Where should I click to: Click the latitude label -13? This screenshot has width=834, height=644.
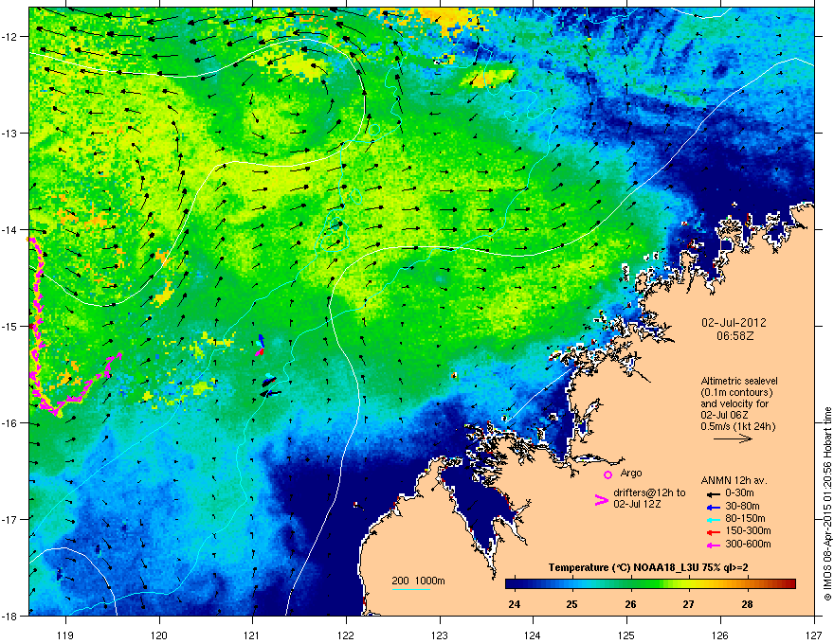click(10, 134)
